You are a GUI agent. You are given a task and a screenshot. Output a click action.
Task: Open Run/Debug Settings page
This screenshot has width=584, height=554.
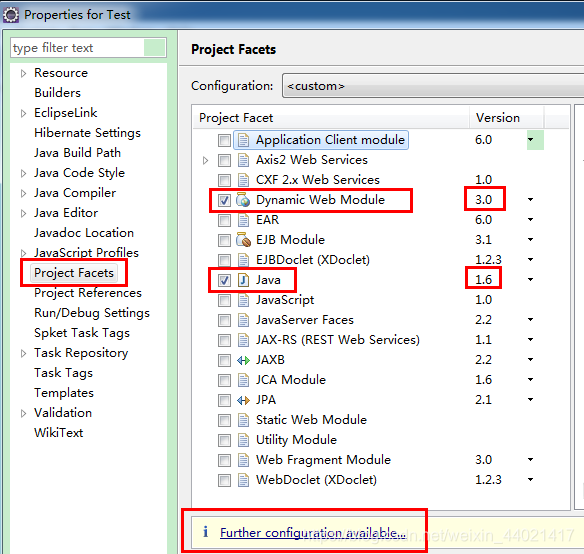click(92, 313)
